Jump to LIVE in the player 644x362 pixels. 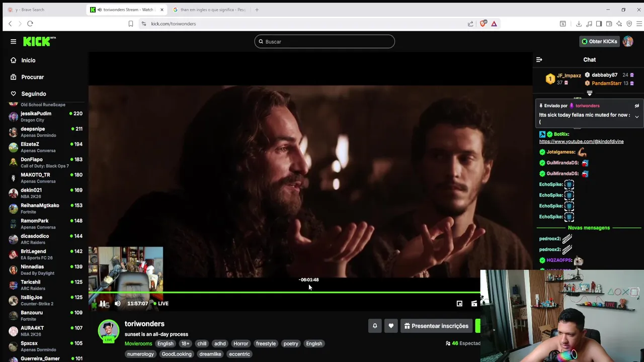(x=162, y=303)
